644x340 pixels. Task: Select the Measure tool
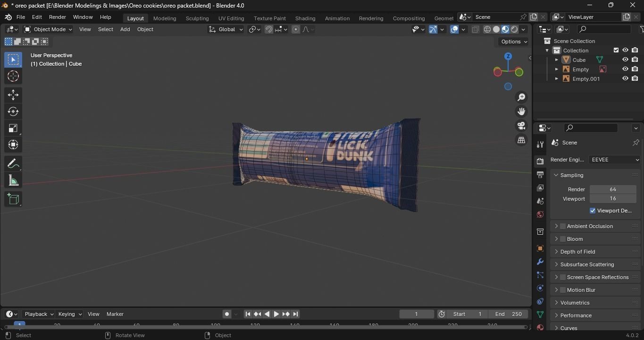coord(13,180)
